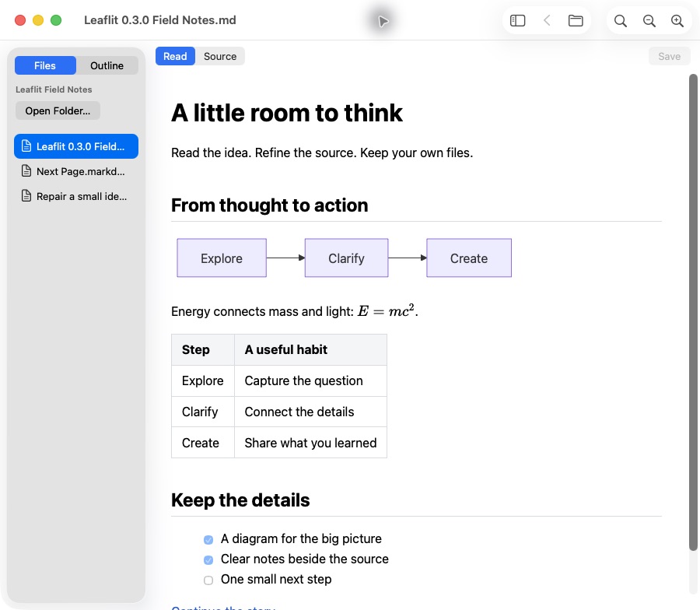
Task: Close the window with red button
Action: 20,20
